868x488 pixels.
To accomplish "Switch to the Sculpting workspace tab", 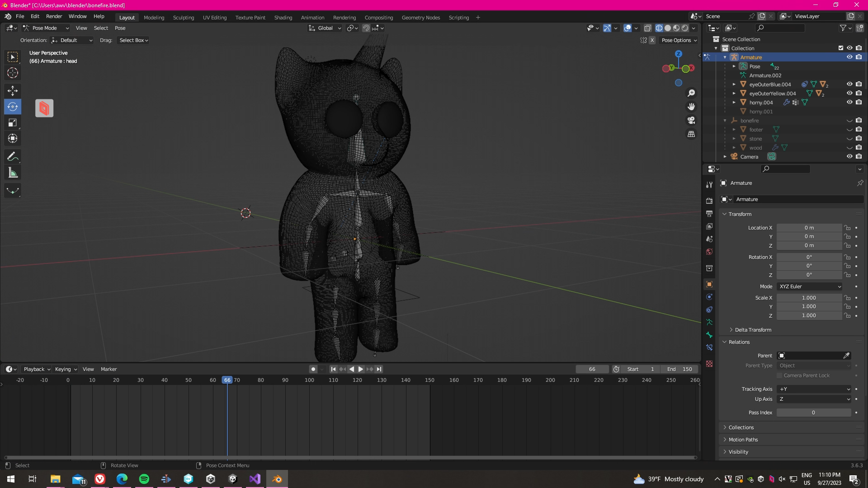I will point(183,18).
